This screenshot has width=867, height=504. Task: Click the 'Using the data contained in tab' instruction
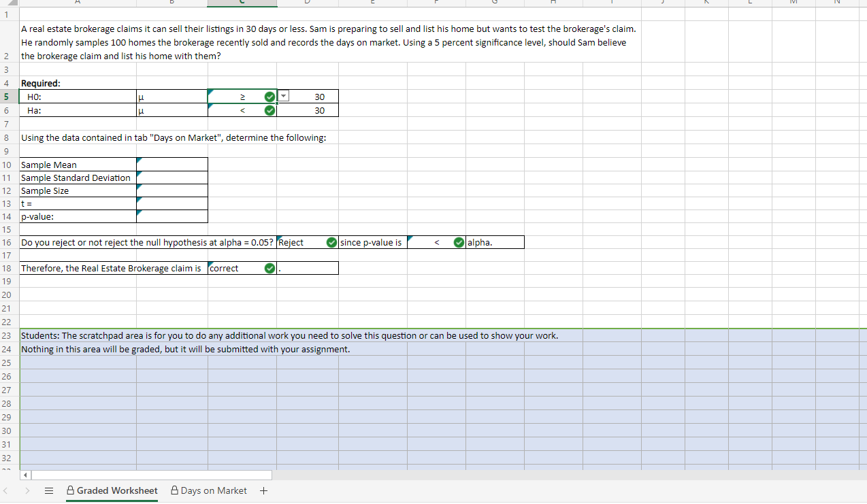[174, 137]
